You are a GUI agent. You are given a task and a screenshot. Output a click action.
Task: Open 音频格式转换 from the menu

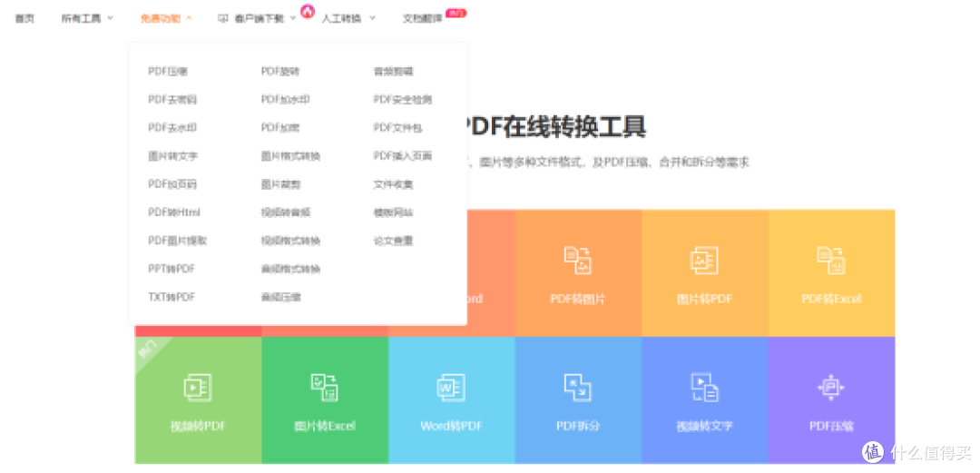click(290, 269)
